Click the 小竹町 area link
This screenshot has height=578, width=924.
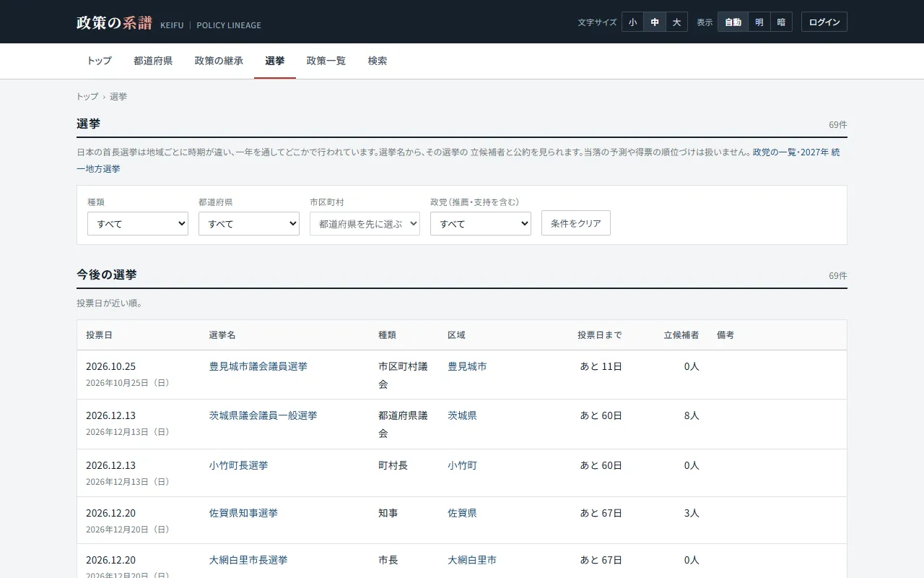(462, 465)
